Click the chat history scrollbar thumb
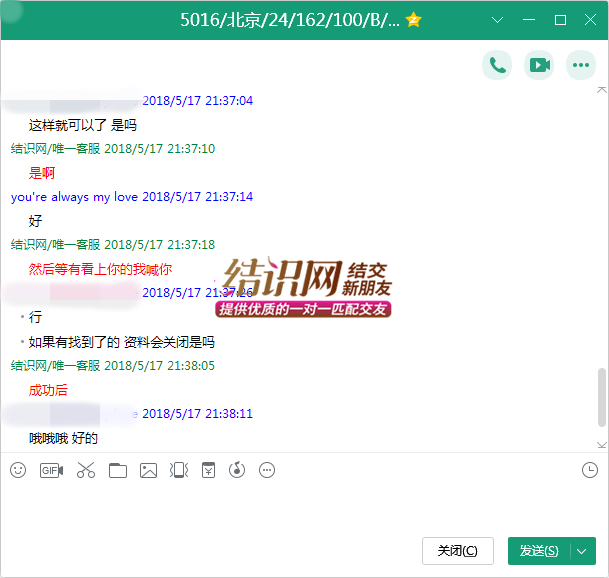Image resolution: width=609 pixels, height=578 pixels. [x=601, y=396]
